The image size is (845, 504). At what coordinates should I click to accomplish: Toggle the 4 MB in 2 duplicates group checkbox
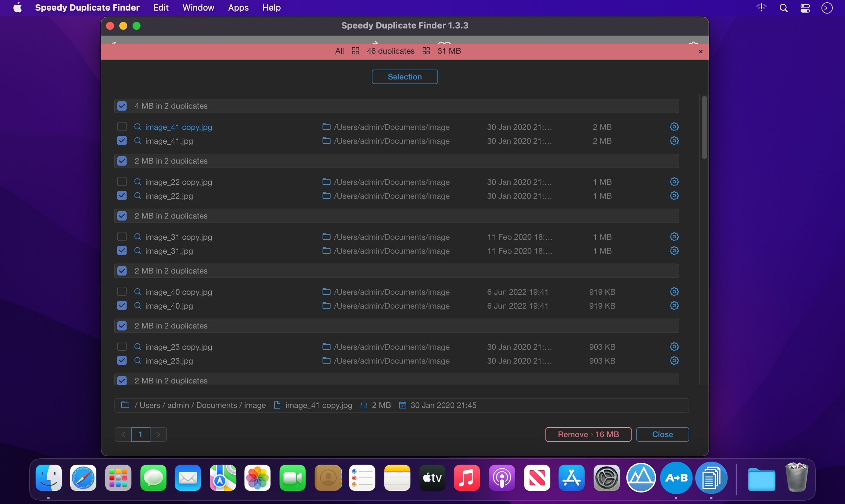click(122, 106)
